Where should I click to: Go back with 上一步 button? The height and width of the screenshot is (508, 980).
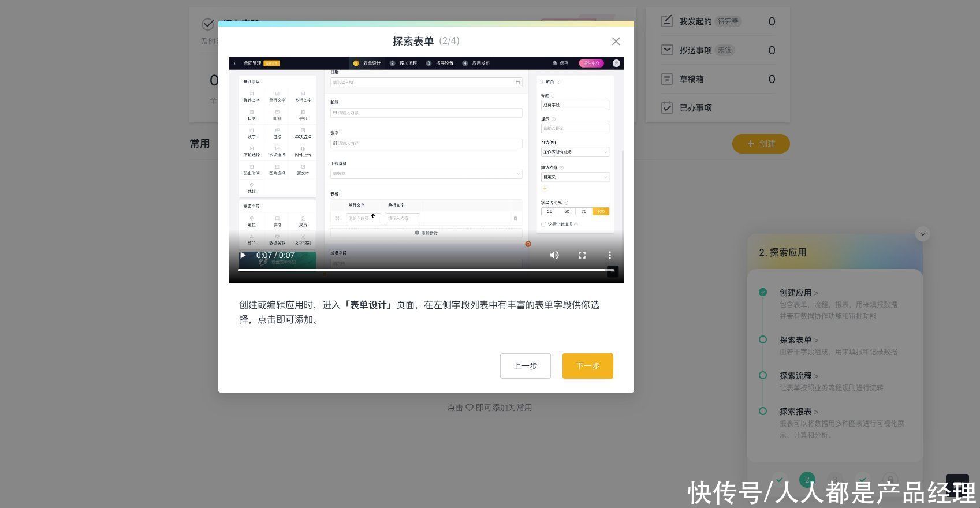[x=526, y=366]
